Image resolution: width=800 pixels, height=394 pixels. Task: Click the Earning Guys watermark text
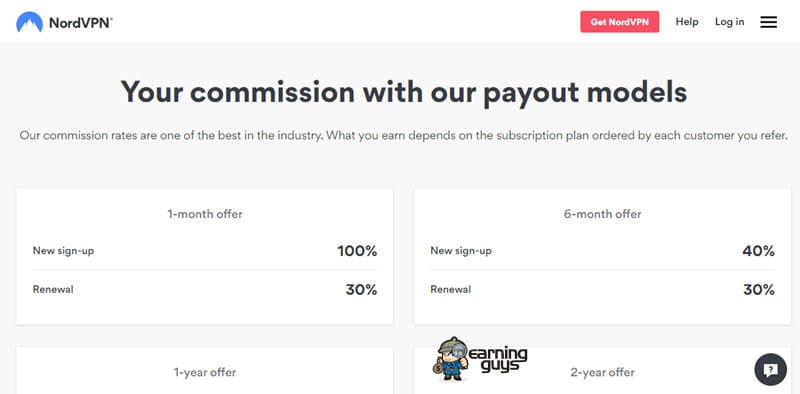pos(498,359)
